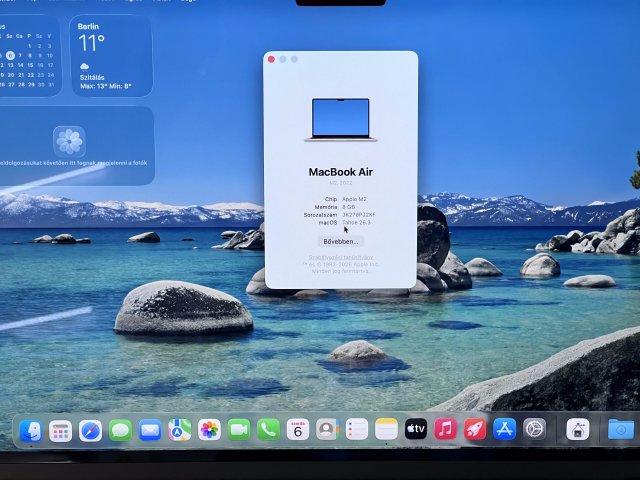Screen dimensions: 640x480
Task: Open the Photos app in the Dock
Action: [x=209, y=430]
